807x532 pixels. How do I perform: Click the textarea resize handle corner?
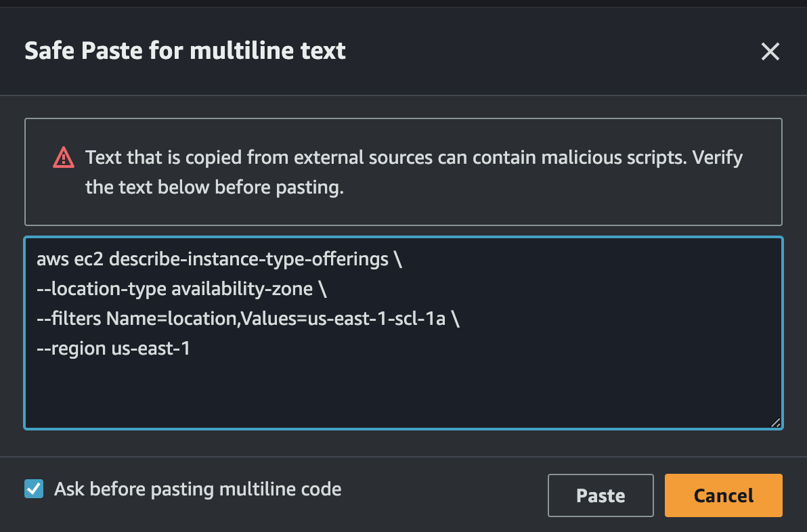click(775, 422)
